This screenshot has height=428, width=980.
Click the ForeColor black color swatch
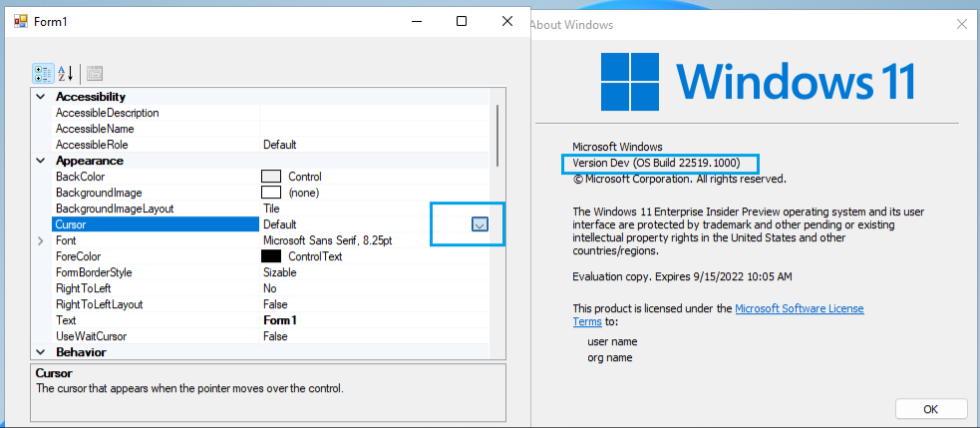click(x=271, y=256)
